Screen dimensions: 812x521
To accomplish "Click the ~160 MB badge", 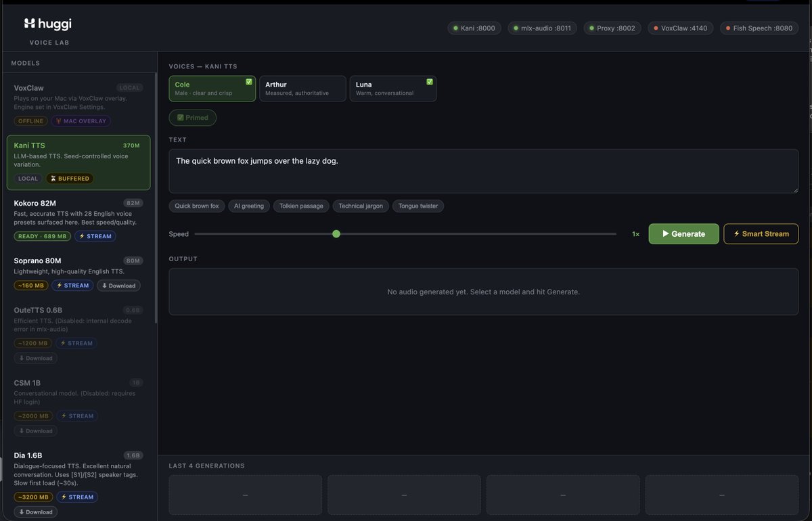I will [x=30, y=286].
